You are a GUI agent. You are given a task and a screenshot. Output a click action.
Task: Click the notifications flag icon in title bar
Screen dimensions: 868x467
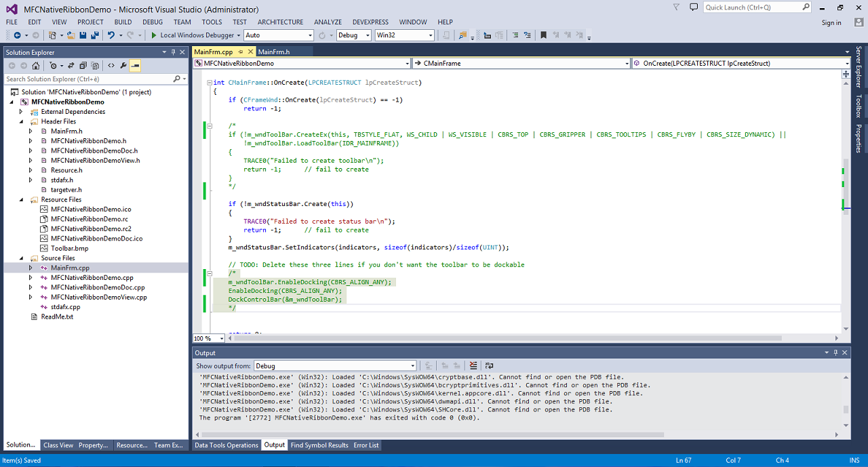676,7
